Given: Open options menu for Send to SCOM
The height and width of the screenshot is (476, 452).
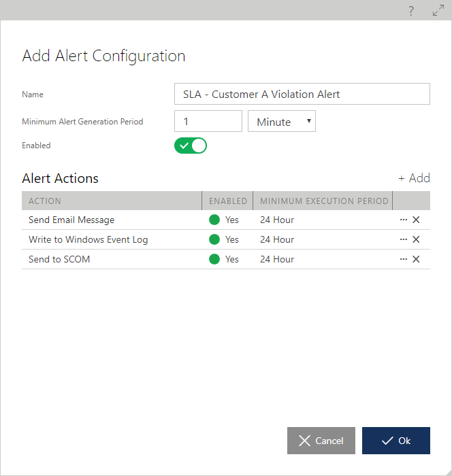Looking at the screenshot, I should coord(403,259).
